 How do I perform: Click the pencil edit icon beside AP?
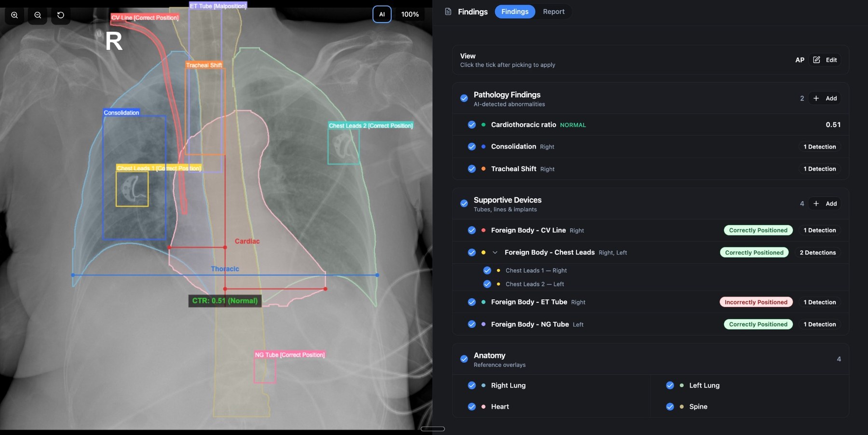(816, 60)
